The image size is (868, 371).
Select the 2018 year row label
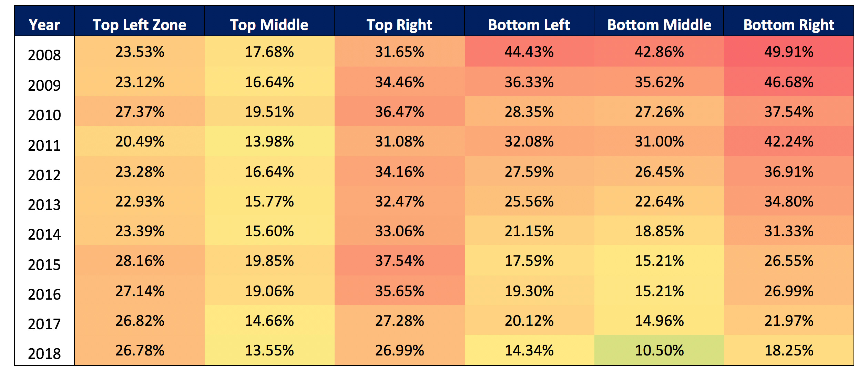pos(44,354)
